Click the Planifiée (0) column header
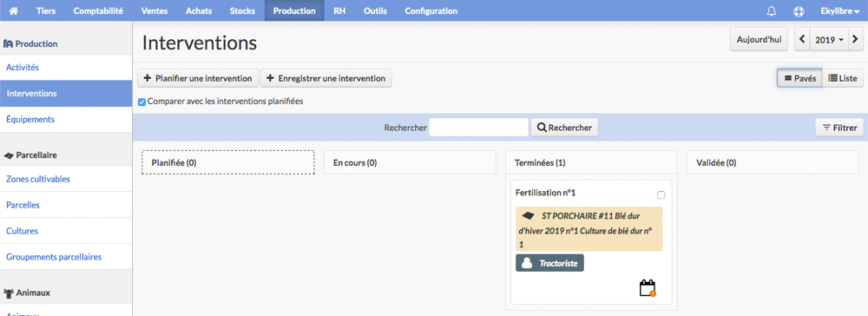868x316 pixels. point(228,162)
